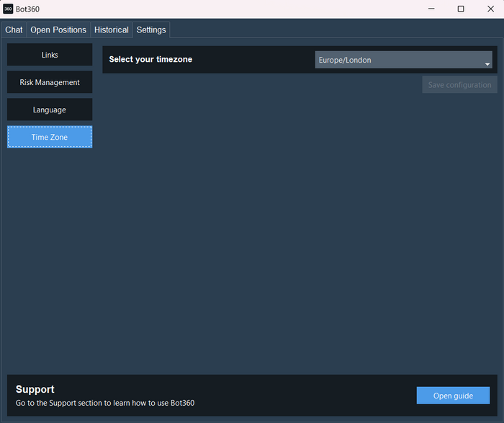Select the Settings tab
504x423 pixels.
(151, 30)
